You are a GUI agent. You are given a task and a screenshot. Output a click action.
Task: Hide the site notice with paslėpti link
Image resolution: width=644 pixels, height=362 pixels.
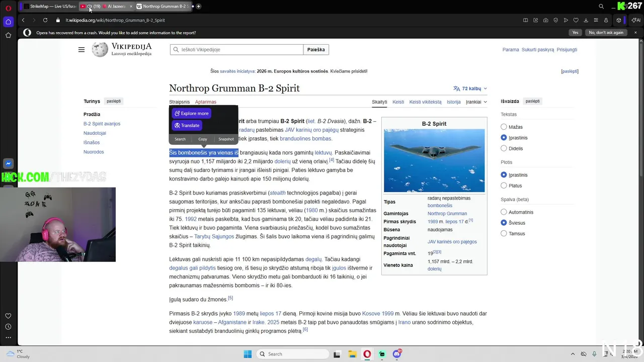pos(570,71)
